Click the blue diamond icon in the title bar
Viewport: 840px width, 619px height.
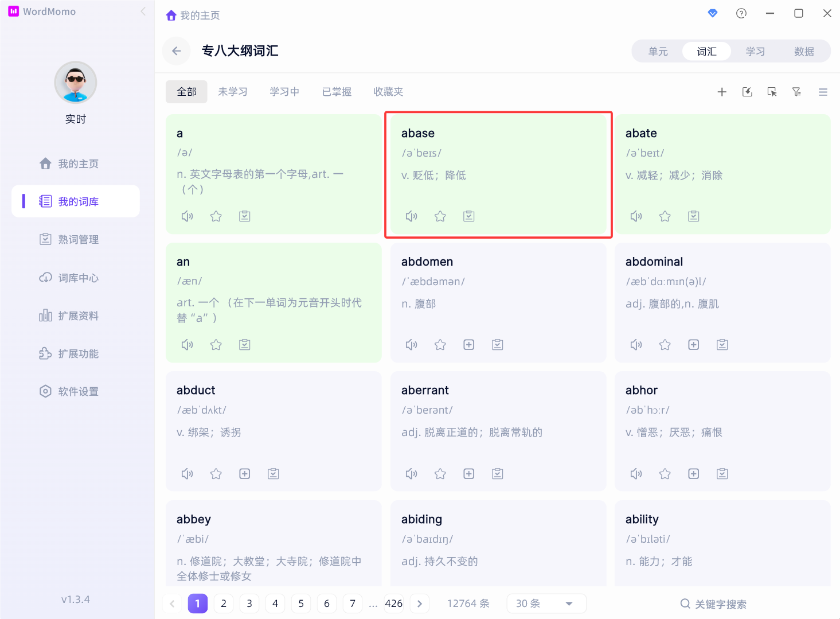tap(713, 13)
